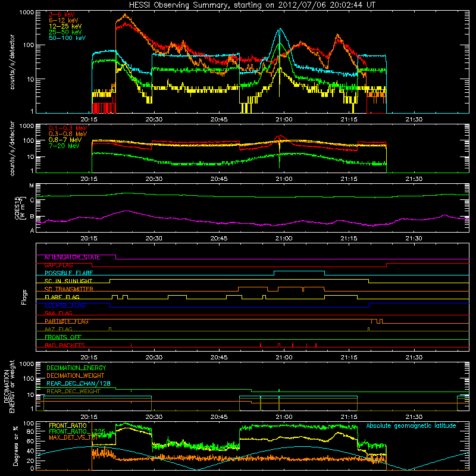The height and width of the screenshot is (476, 476).
Task: Select the BAD_PACKETS flag label
Action: [x=65, y=346]
